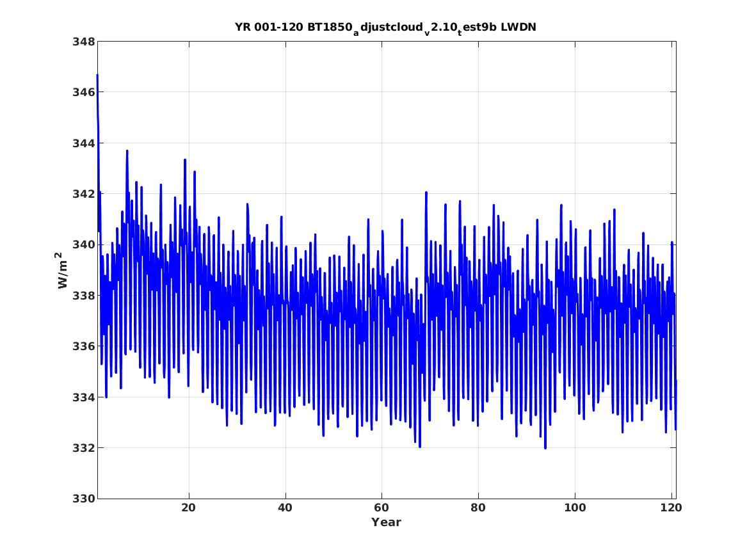
Task: Click the x-axis tick label 80
Action: [478, 508]
